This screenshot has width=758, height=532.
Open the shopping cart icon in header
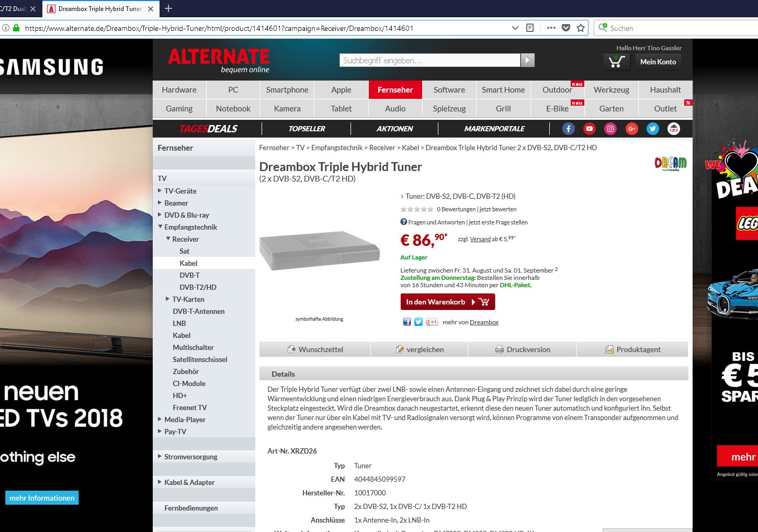coord(616,62)
